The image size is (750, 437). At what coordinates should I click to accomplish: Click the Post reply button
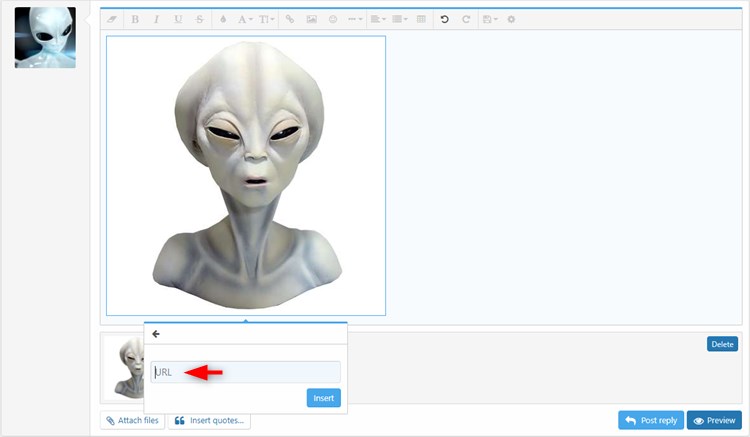tap(650, 421)
